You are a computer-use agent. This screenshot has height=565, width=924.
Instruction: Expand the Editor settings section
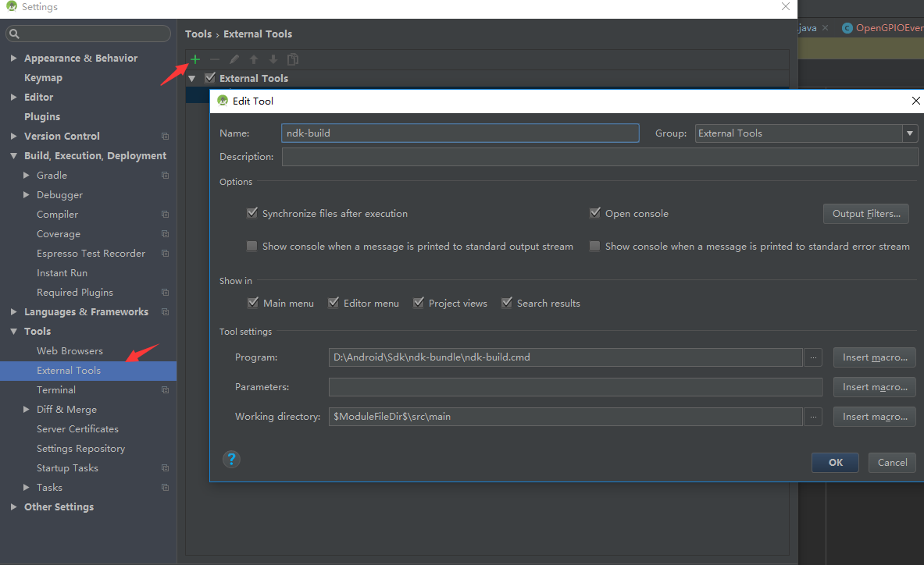[13, 97]
